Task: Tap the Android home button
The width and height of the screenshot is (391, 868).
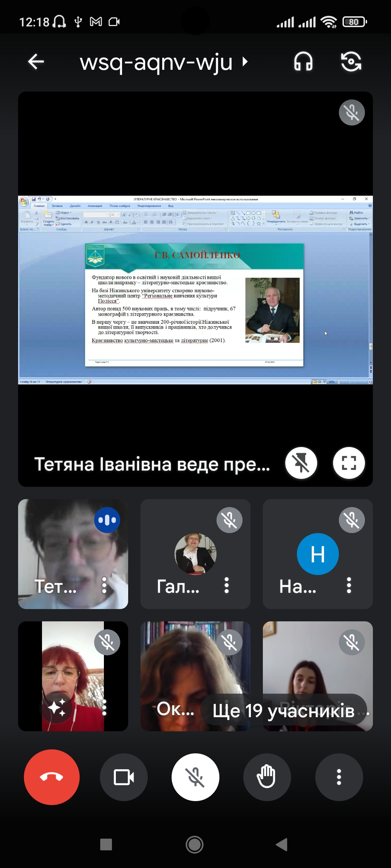Action: click(195, 845)
